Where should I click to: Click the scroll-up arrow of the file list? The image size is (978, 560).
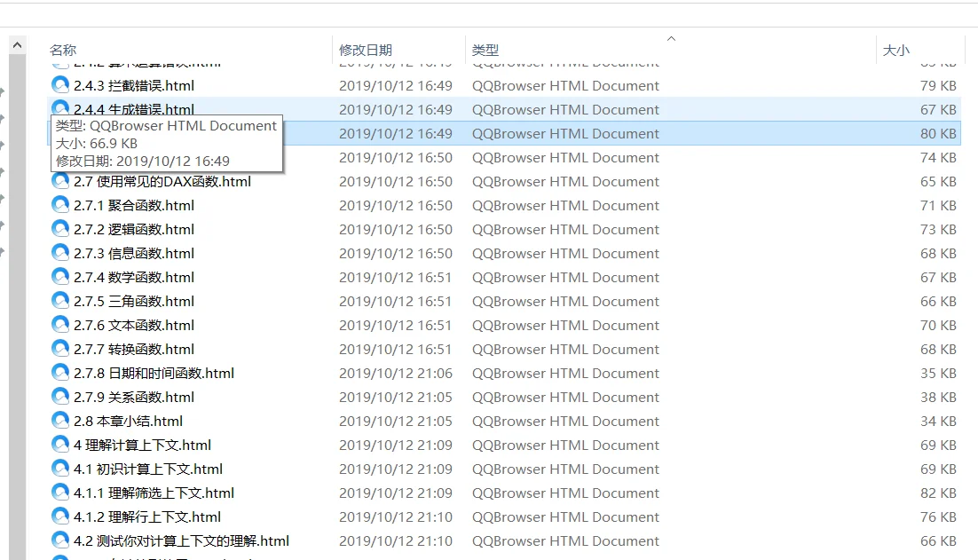point(18,45)
